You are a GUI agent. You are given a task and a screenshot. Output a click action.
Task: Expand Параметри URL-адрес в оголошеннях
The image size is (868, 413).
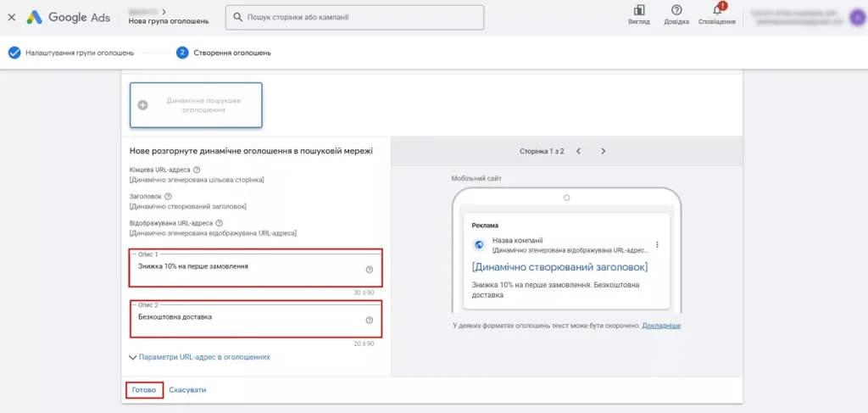(199, 357)
